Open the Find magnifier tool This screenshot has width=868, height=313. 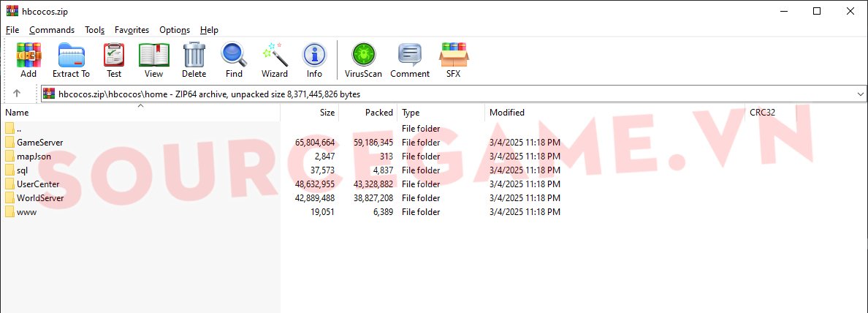[x=234, y=59]
